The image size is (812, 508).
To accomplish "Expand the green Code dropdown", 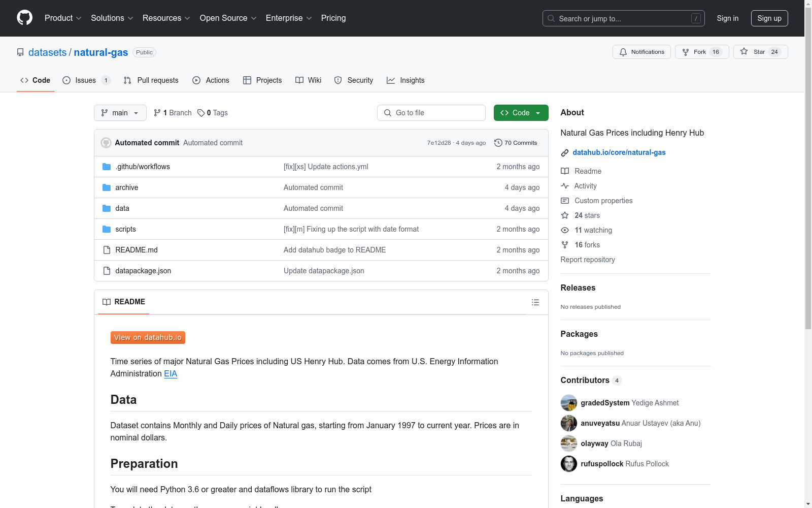I will pyautogui.click(x=521, y=113).
